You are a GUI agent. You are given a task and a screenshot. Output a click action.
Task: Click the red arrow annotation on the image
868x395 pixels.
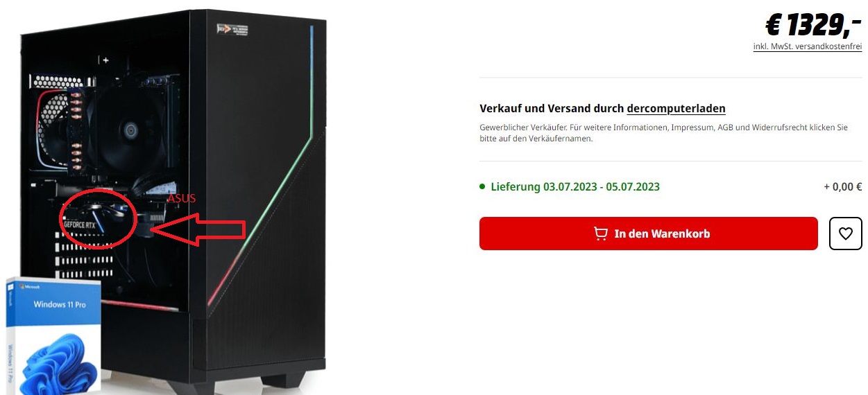198,229
